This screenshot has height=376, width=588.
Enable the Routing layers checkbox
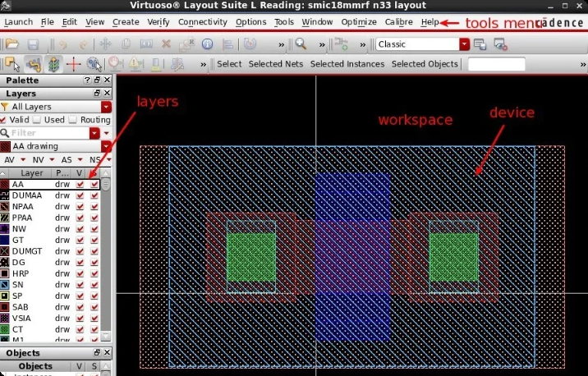pyautogui.click(x=73, y=120)
